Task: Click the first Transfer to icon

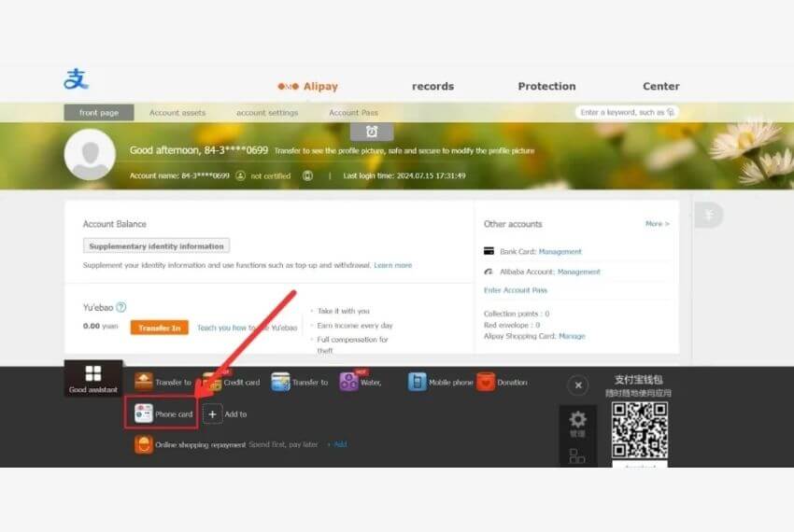Action: (144, 382)
